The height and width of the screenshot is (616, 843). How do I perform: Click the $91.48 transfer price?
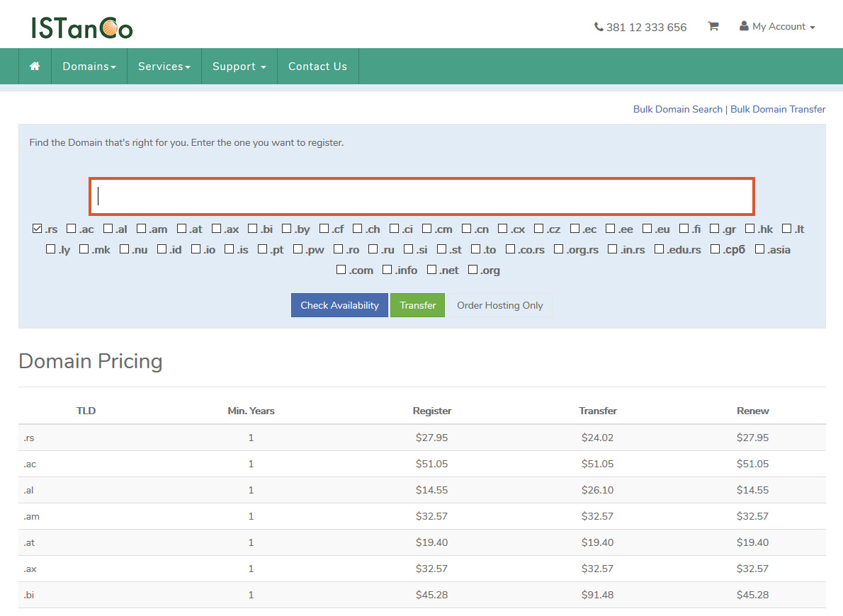[x=597, y=595]
